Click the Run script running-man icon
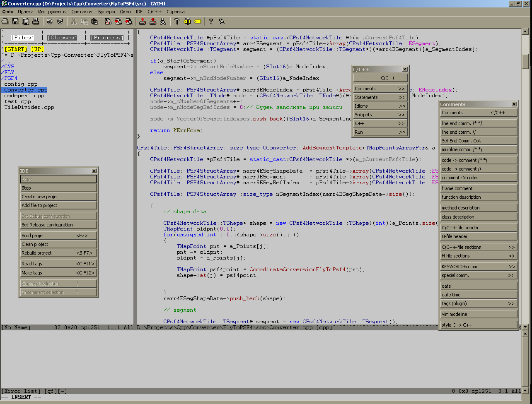Viewport: 532px width, 404px height. [x=163, y=21]
